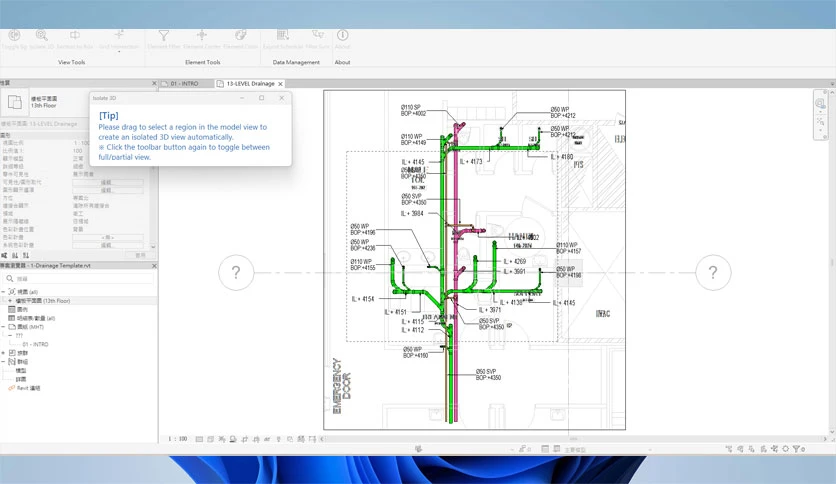
Task: Click the [Tip] heading in dialog
Action: point(108,115)
